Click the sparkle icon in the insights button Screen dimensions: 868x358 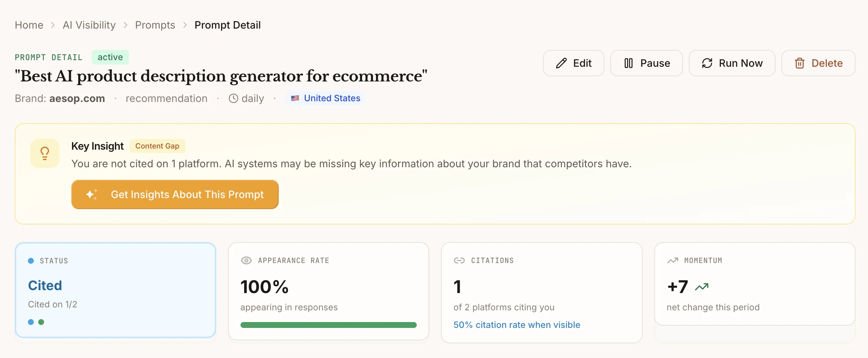(91, 194)
